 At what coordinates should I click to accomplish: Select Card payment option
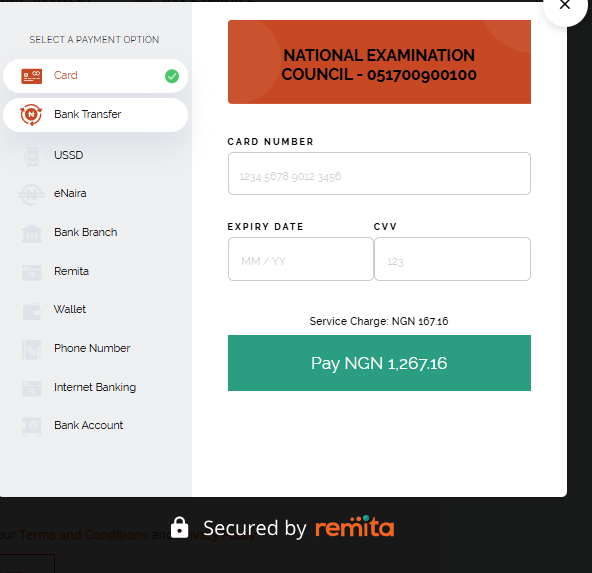[x=95, y=76]
